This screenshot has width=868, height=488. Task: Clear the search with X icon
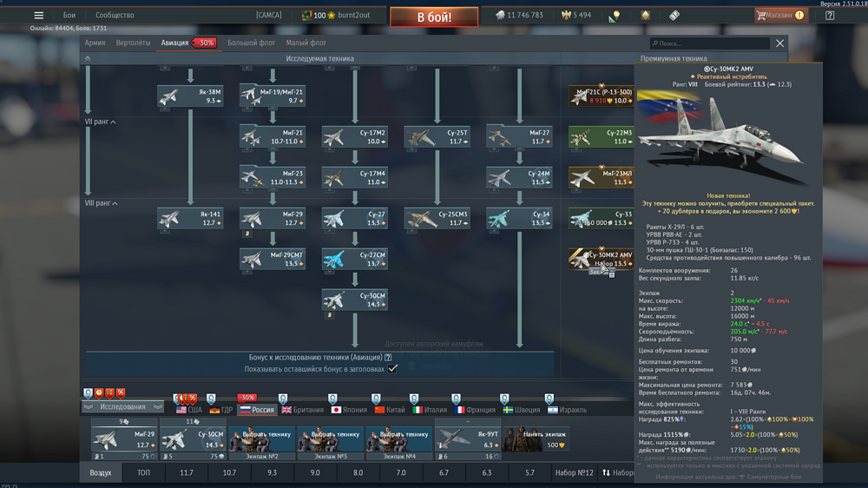[779, 43]
